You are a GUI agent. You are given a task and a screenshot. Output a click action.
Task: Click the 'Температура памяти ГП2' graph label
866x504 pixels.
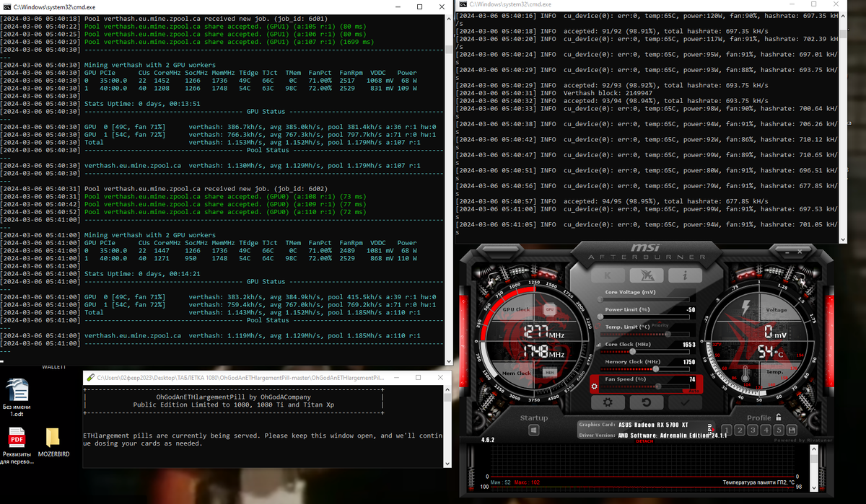coord(756,482)
